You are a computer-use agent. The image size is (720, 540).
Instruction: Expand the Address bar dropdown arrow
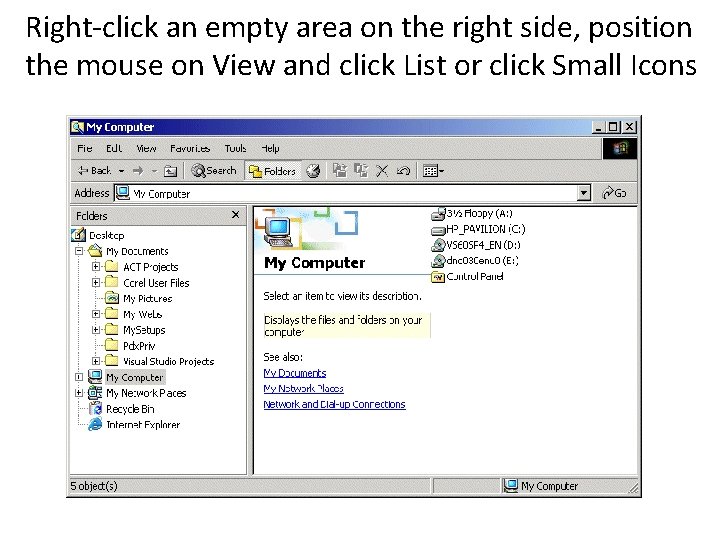click(x=583, y=193)
